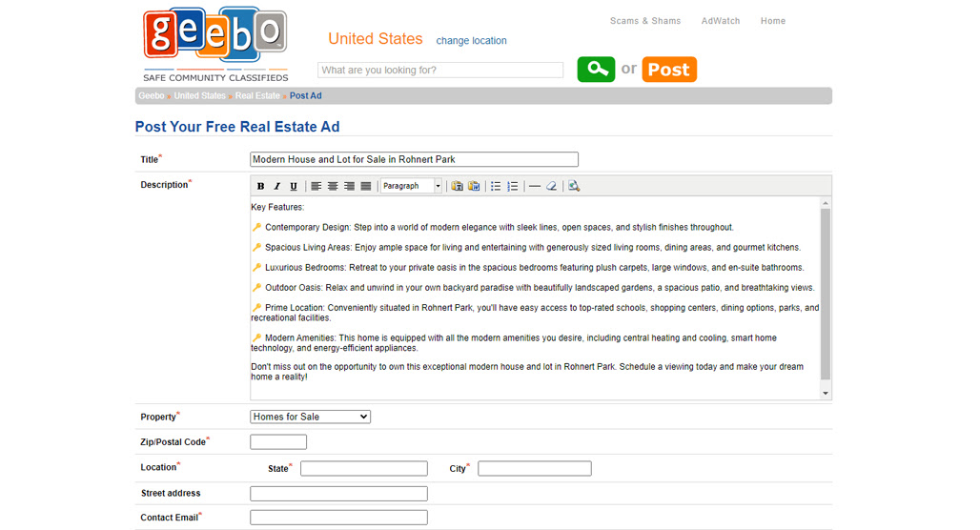This screenshot has height=530, width=980.
Task: Click the Contact Email field
Action: pyautogui.click(x=338, y=518)
